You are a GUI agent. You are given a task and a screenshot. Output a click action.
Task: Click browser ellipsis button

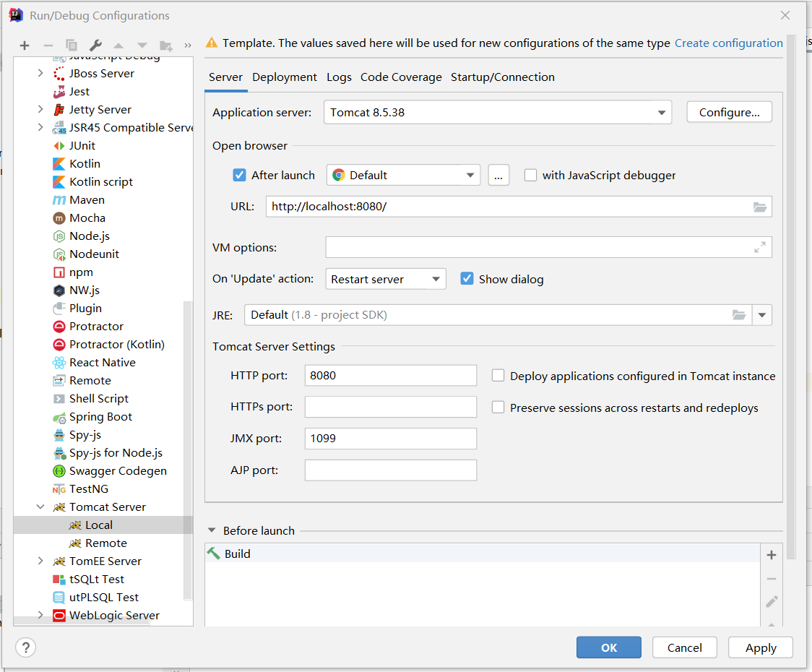coord(498,175)
